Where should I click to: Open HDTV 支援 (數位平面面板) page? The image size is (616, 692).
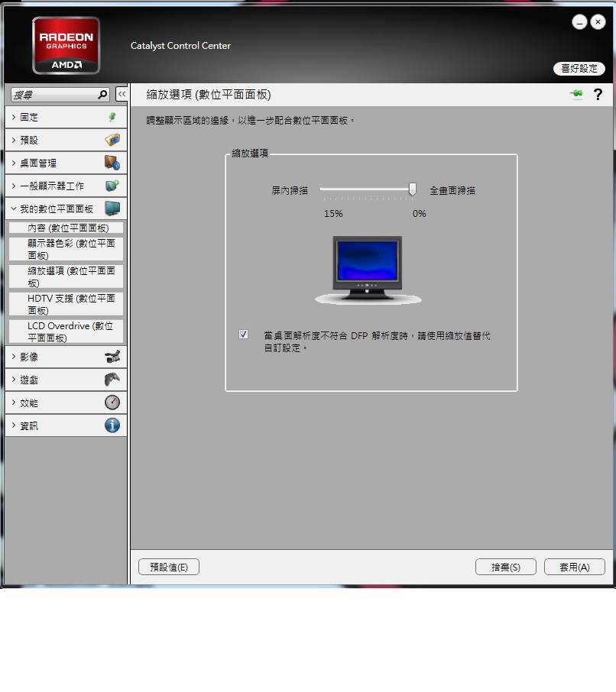click(66, 304)
